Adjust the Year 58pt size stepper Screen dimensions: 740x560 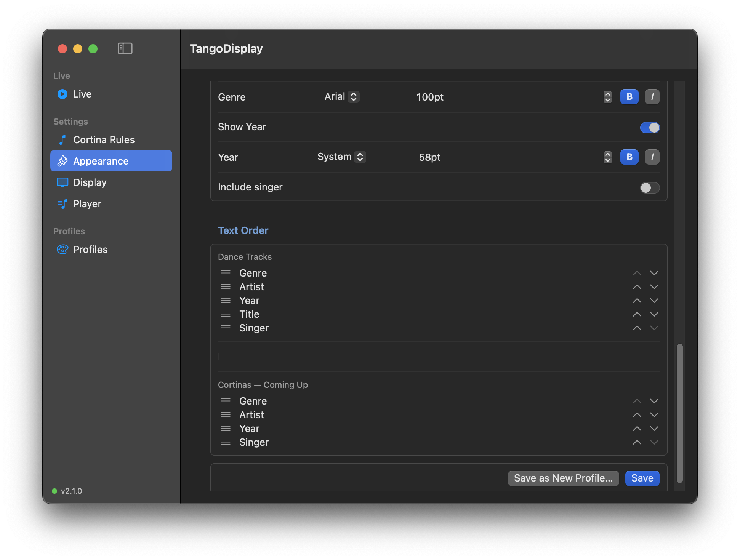point(608,157)
